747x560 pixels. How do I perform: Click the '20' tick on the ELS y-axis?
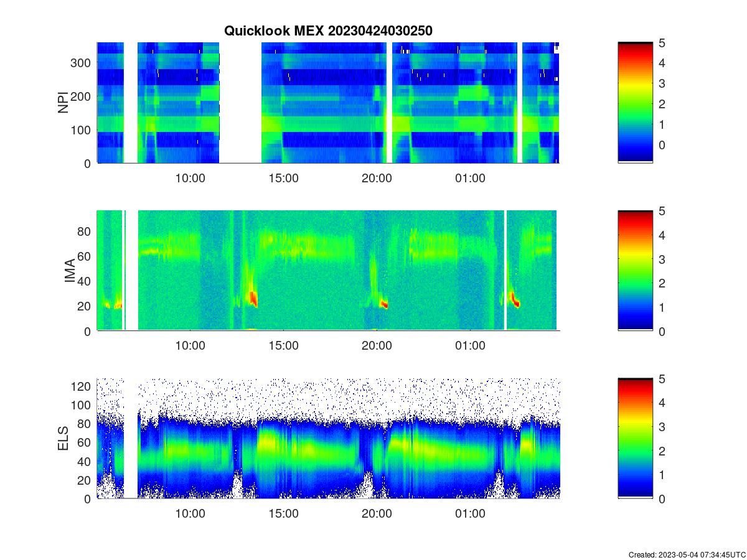85,480
